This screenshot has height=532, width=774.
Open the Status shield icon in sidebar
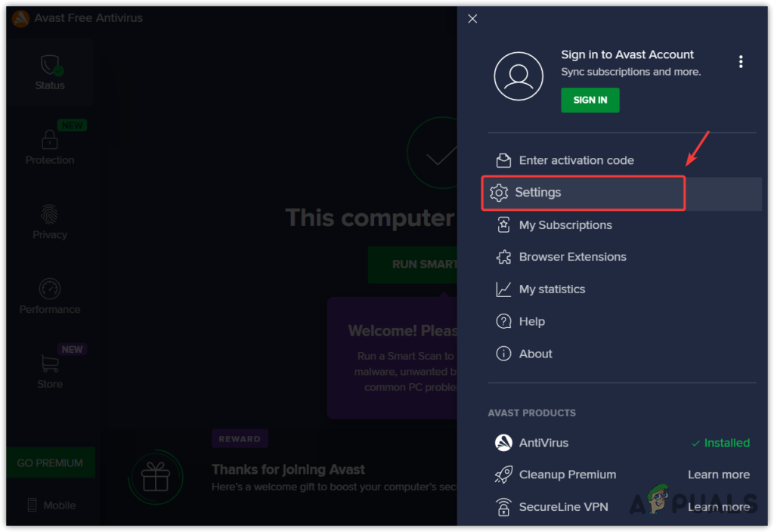coord(51,65)
